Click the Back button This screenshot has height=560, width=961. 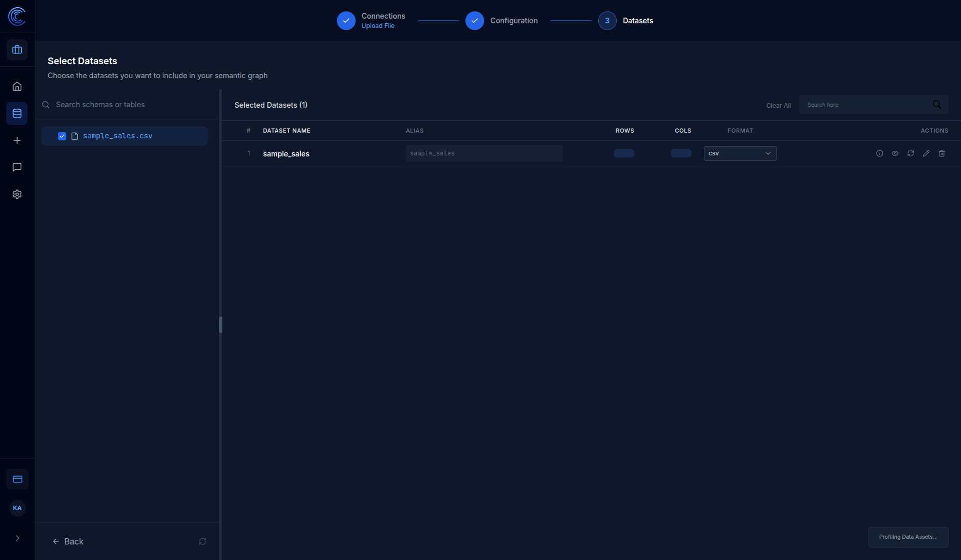point(68,541)
